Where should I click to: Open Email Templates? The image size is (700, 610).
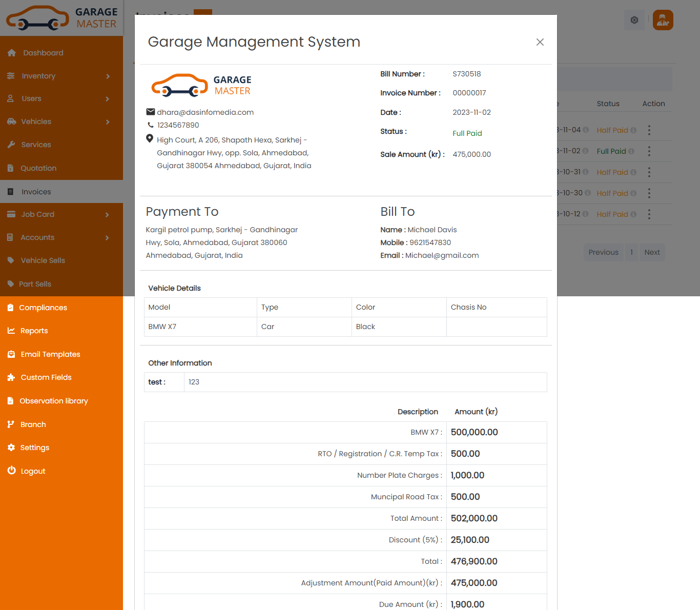[50, 354]
